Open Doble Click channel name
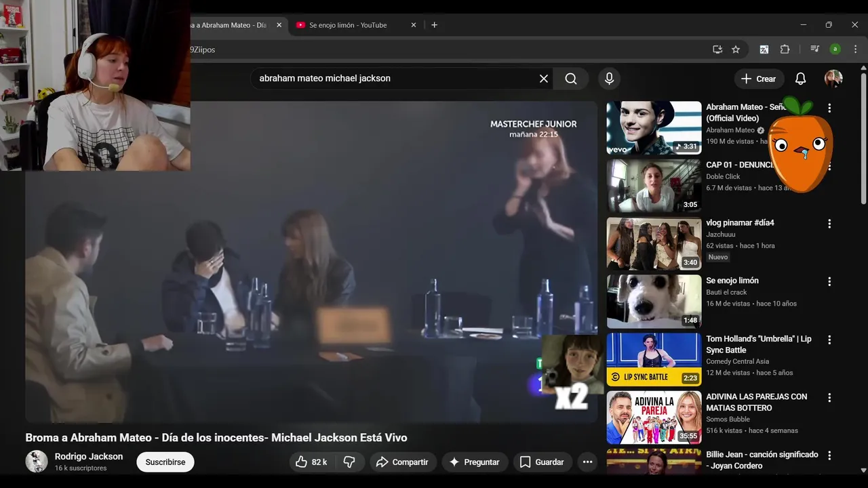Image resolution: width=868 pixels, height=488 pixels. 723,176
